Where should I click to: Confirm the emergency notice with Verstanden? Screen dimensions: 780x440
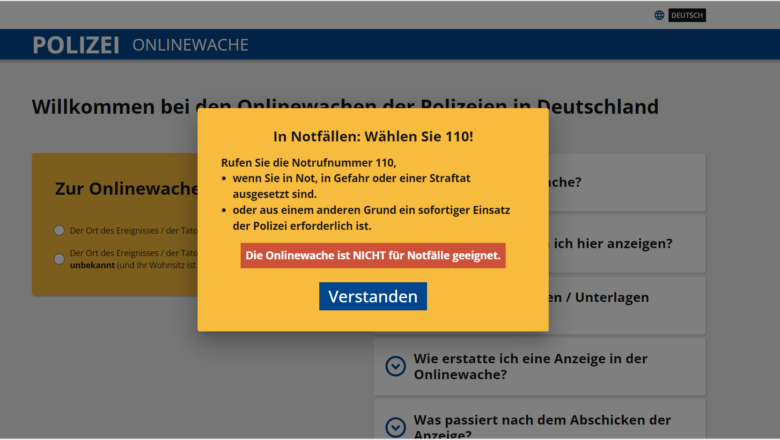pos(373,296)
